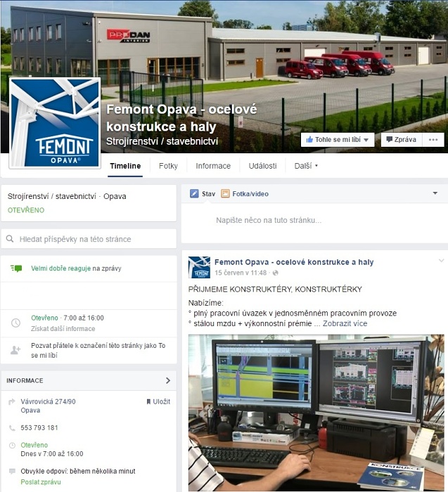Click the 'Napište něco na tuto stránku' box

coord(269,220)
